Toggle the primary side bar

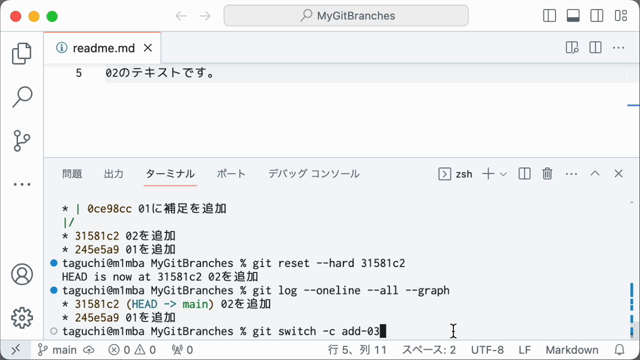pyautogui.click(x=549, y=16)
